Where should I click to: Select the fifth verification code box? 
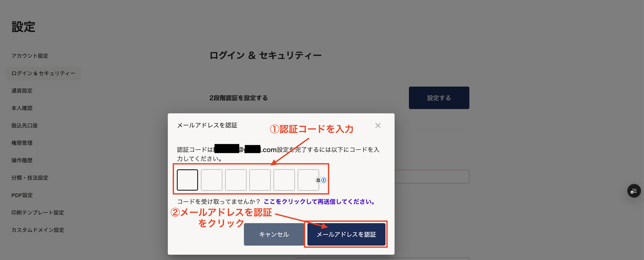[x=284, y=180]
